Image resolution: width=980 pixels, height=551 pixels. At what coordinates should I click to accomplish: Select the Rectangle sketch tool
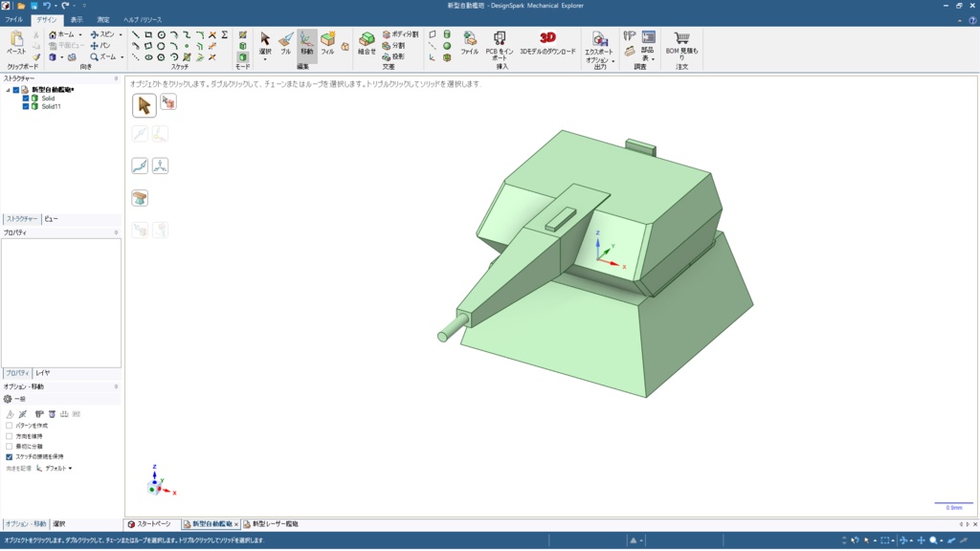coord(148,35)
